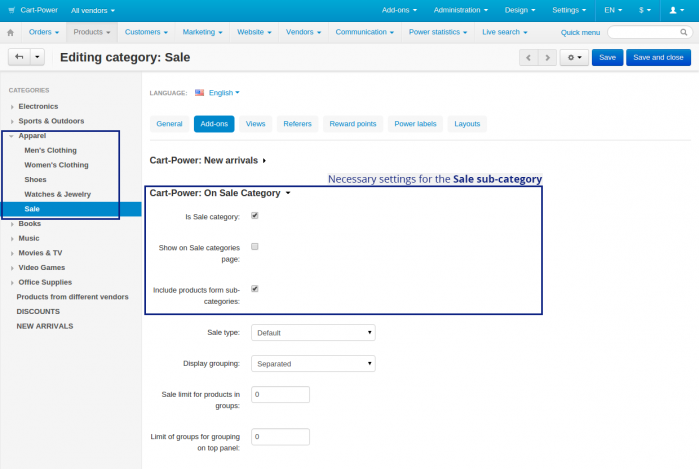Select Men's Clothing category
This screenshot has height=469, width=700.
point(50,150)
